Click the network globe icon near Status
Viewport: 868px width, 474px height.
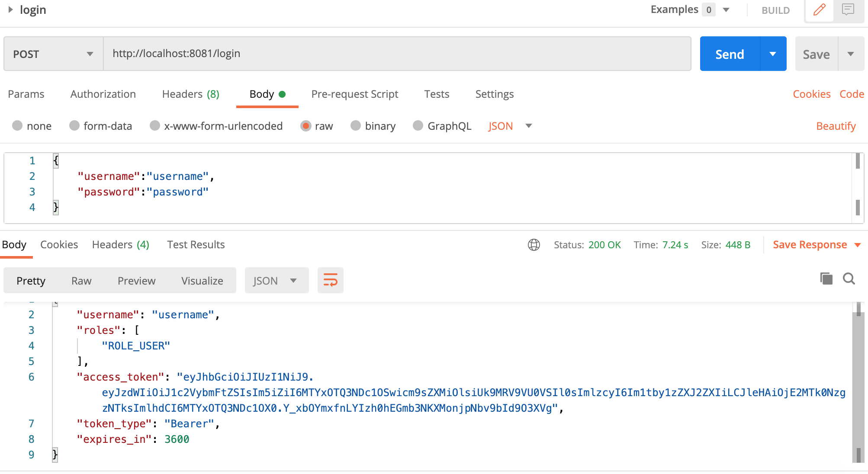pyautogui.click(x=534, y=244)
